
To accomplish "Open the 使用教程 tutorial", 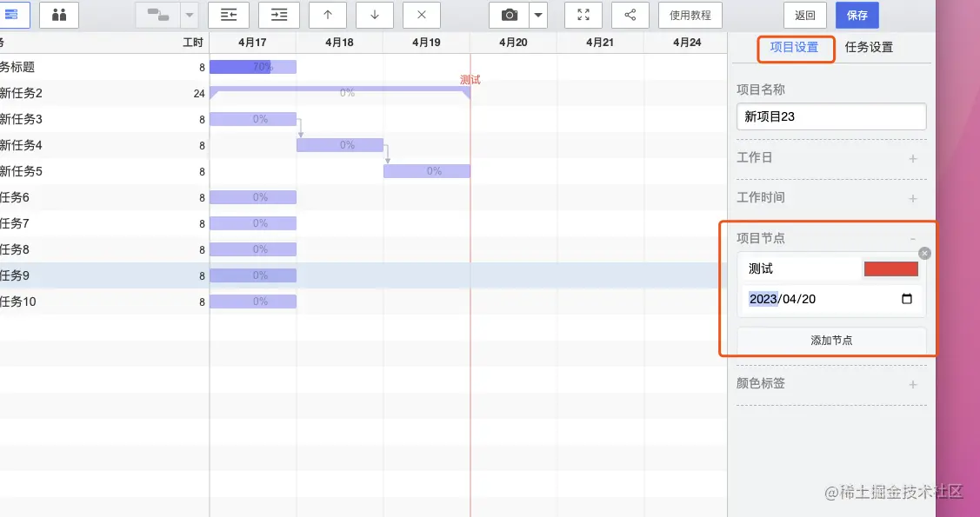I will pyautogui.click(x=690, y=15).
